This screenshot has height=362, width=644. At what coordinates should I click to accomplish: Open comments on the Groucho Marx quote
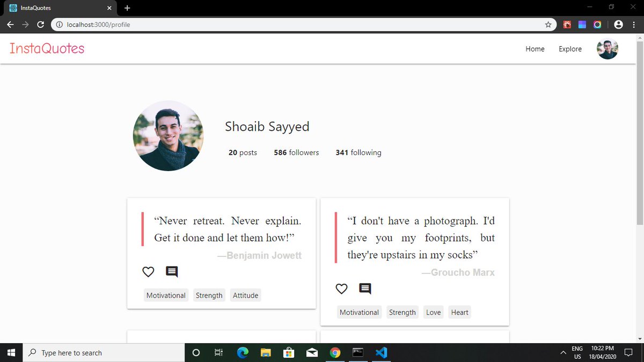365,289
